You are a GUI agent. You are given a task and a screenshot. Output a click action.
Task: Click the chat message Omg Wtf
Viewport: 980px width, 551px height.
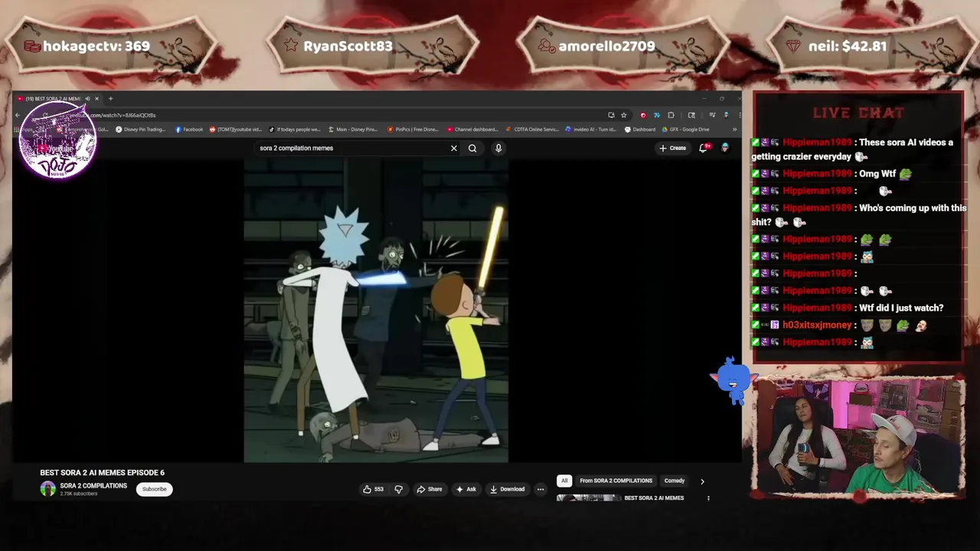coord(877,174)
